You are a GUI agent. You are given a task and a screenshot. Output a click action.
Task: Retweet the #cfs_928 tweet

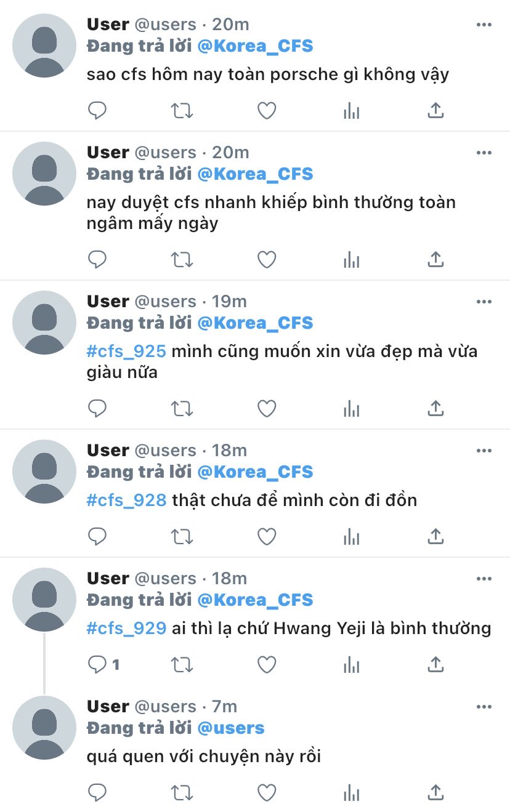(x=182, y=537)
